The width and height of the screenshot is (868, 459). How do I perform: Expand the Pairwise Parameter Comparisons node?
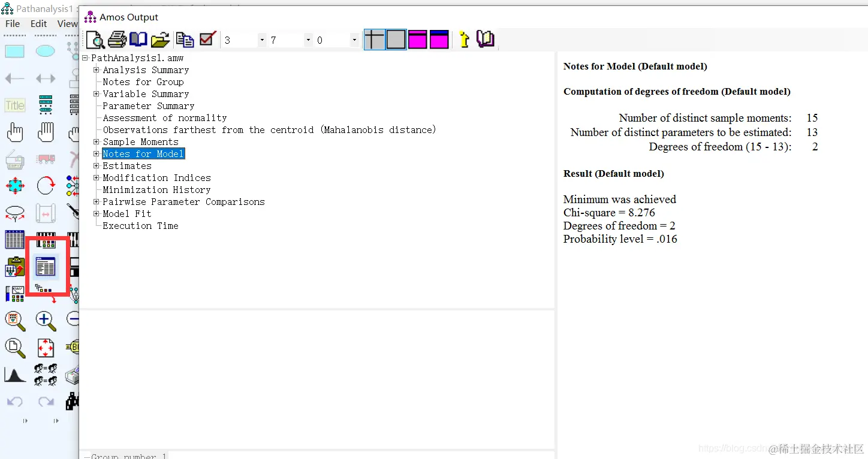(x=97, y=202)
